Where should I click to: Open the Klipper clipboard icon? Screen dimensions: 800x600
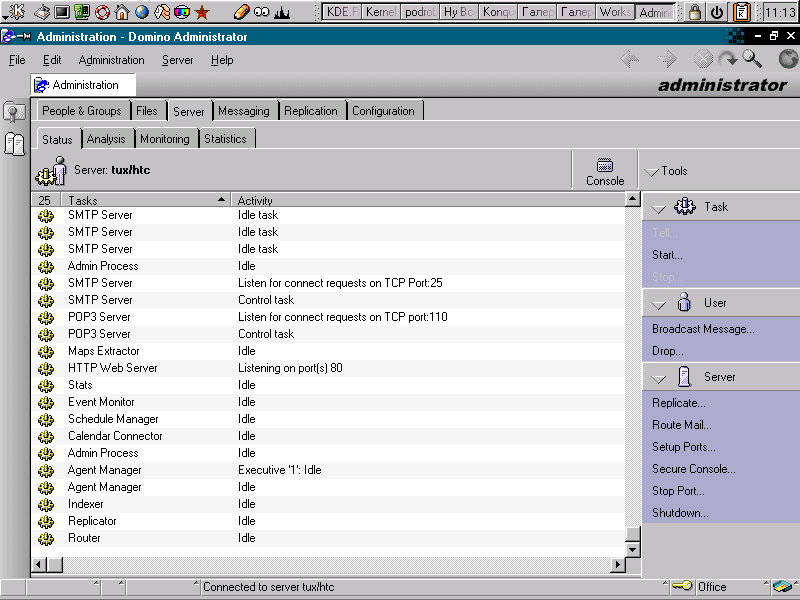pos(741,12)
